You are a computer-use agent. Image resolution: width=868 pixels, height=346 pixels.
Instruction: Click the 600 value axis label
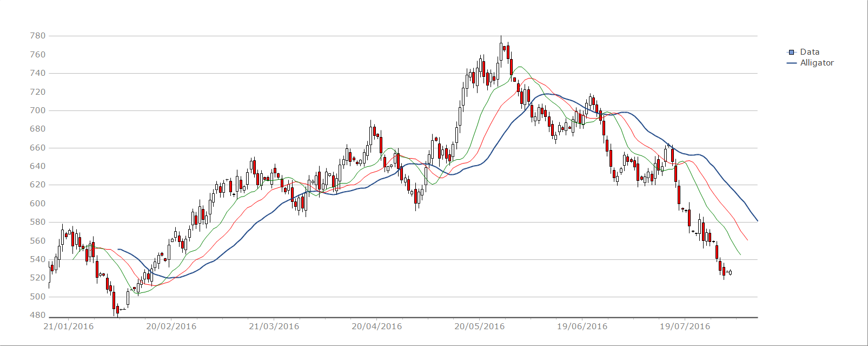pyautogui.click(x=38, y=204)
